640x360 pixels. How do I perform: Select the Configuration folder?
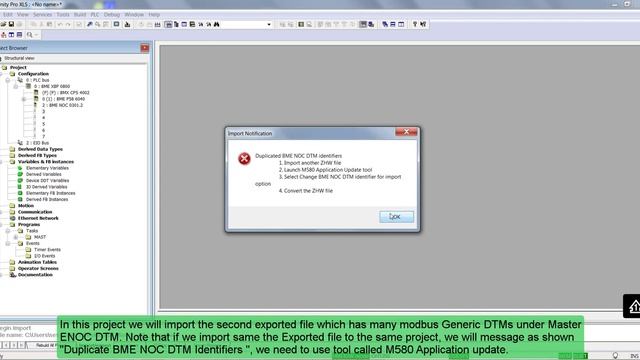pyautogui.click(x=33, y=74)
